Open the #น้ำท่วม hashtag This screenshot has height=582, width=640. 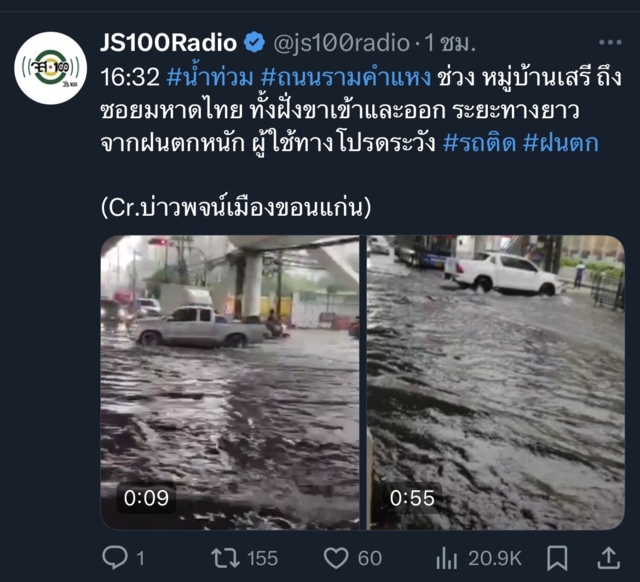point(210,77)
